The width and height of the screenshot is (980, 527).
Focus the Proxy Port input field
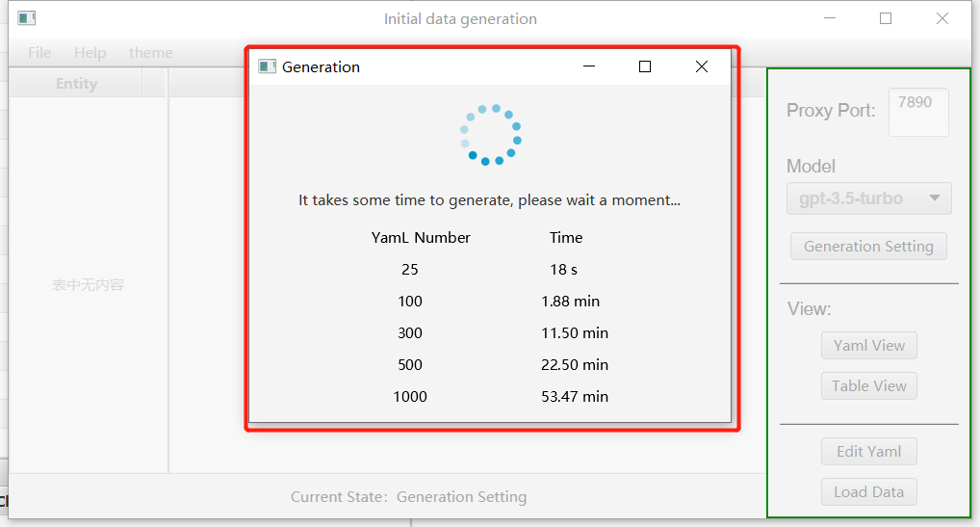click(x=918, y=112)
